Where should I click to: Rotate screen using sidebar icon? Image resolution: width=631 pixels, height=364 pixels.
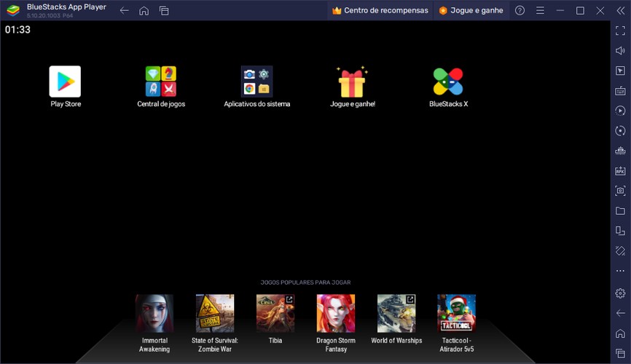(620, 231)
